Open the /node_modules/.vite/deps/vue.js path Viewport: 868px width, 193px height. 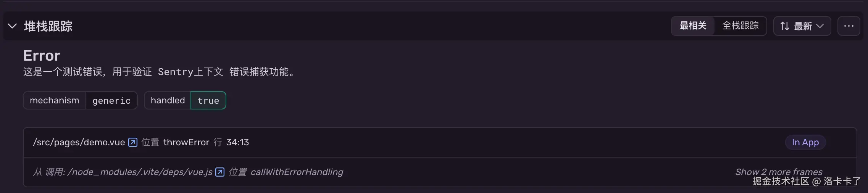tap(140, 172)
